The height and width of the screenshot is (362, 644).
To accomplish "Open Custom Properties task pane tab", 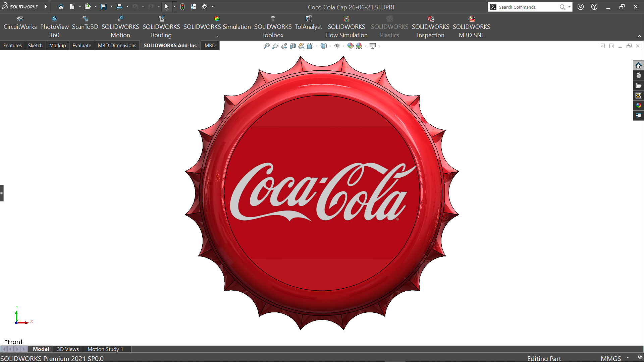I will pos(639,116).
